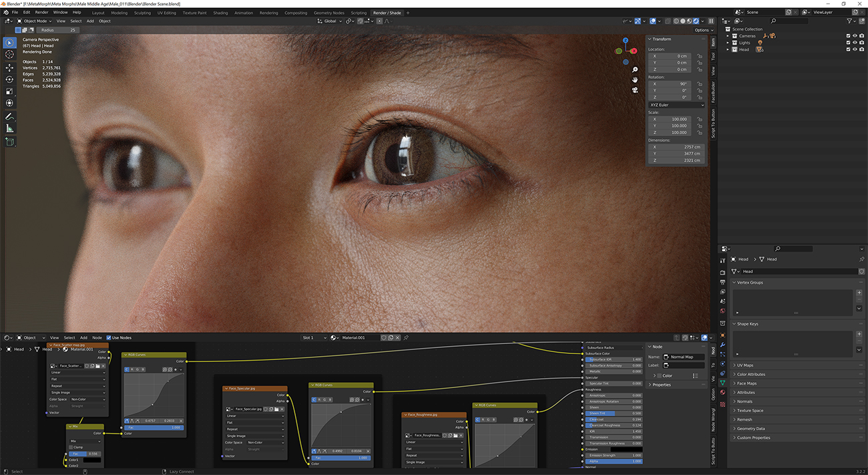Click the Location X field in Transform
The height and width of the screenshot is (475, 868).
[x=670, y=56]
